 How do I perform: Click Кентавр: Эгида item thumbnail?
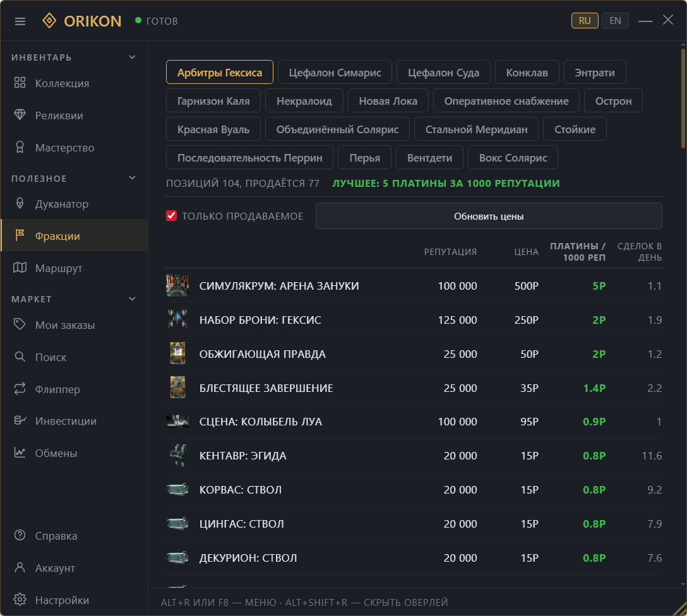(x=177, y=455)
